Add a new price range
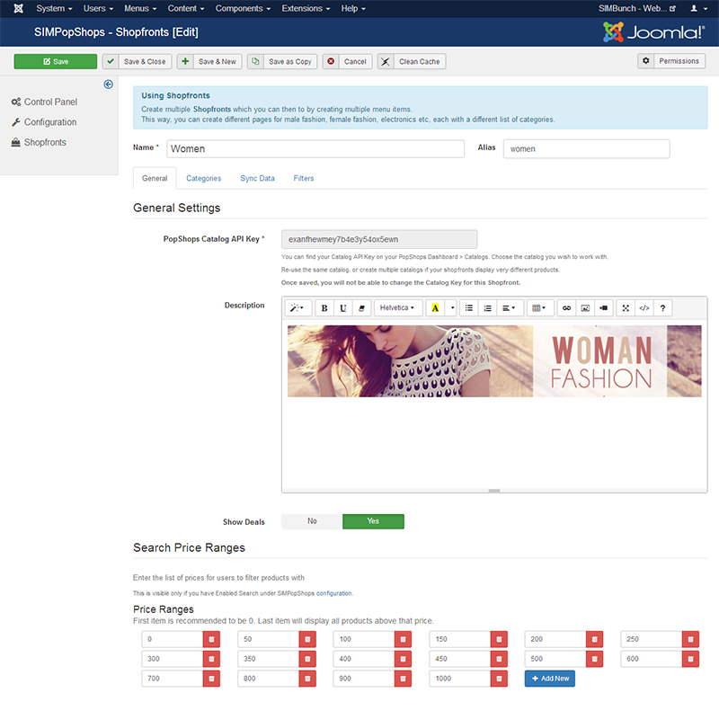Image resolution: width=719 pixels, height=728 pixels. point(549,679)
